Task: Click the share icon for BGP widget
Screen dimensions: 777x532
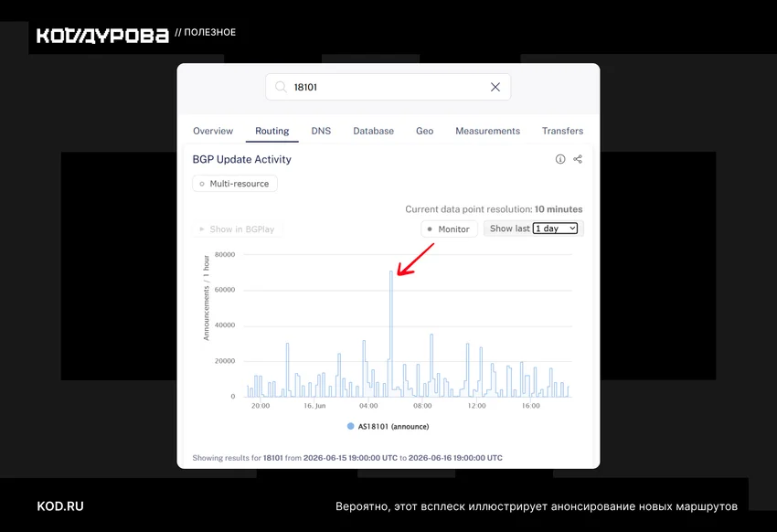Action: tap(578, 159)
